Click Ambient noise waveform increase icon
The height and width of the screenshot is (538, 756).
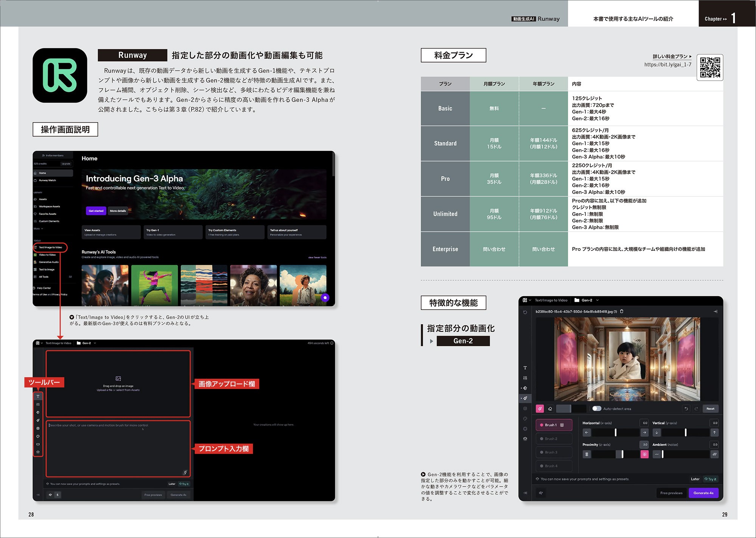[x=714, y=454]
